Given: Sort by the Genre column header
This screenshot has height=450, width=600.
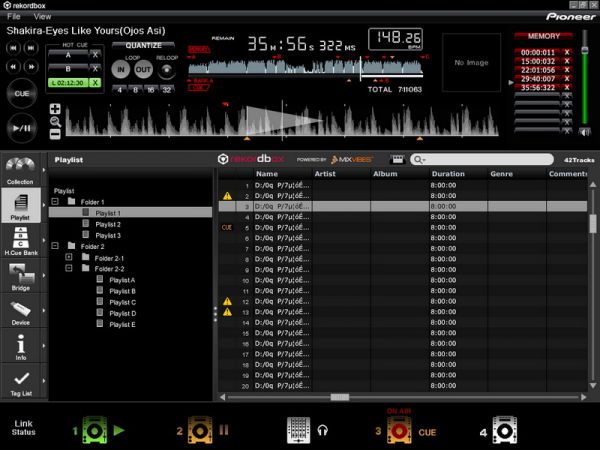Looking at the screenshot, I should point(517,174).
